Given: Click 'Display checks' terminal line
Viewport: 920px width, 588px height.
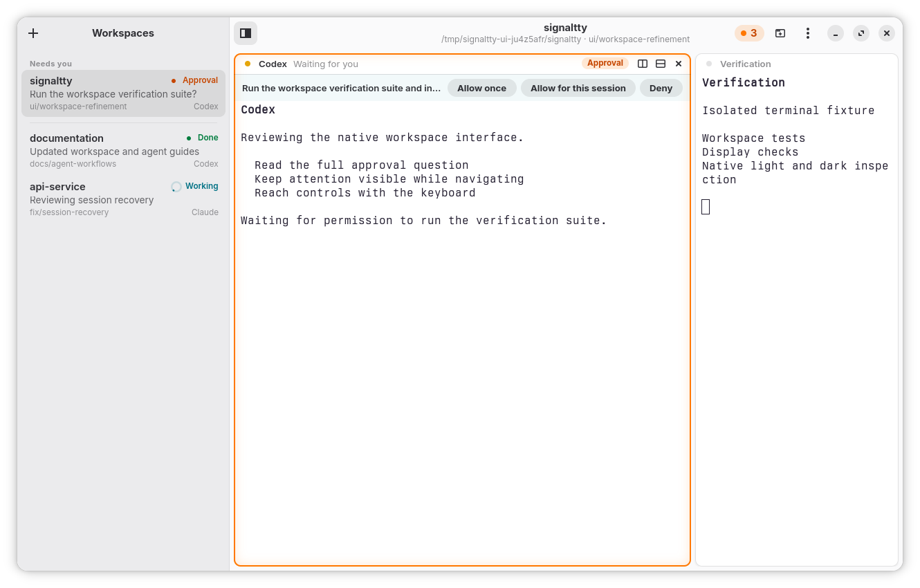Looking at the screenshot, I should point(750,152).
